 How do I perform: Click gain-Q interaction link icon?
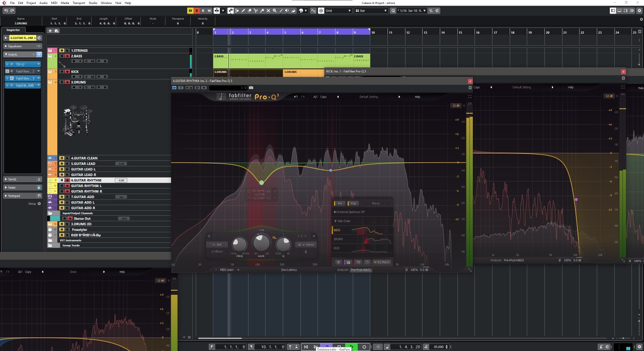pyautogui.click(x=274, y=237)
